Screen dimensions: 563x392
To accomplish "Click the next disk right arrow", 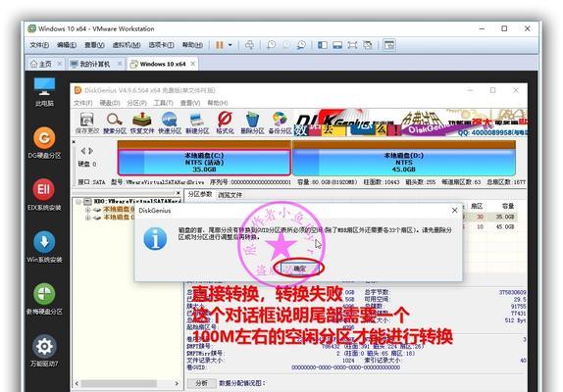I will click(x=90, y=151).
